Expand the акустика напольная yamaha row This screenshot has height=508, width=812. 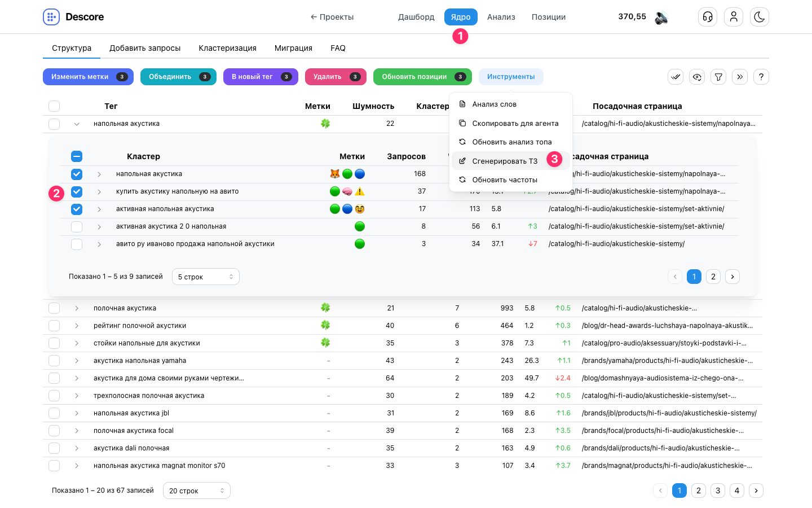coord(77,361)
